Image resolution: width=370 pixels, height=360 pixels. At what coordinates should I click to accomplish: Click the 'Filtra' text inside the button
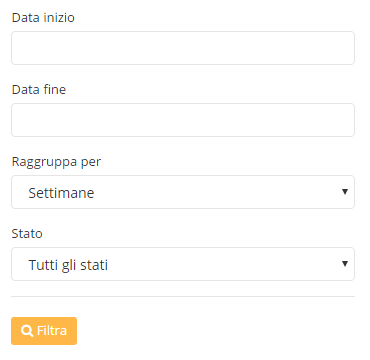click(x=52, y=331)
